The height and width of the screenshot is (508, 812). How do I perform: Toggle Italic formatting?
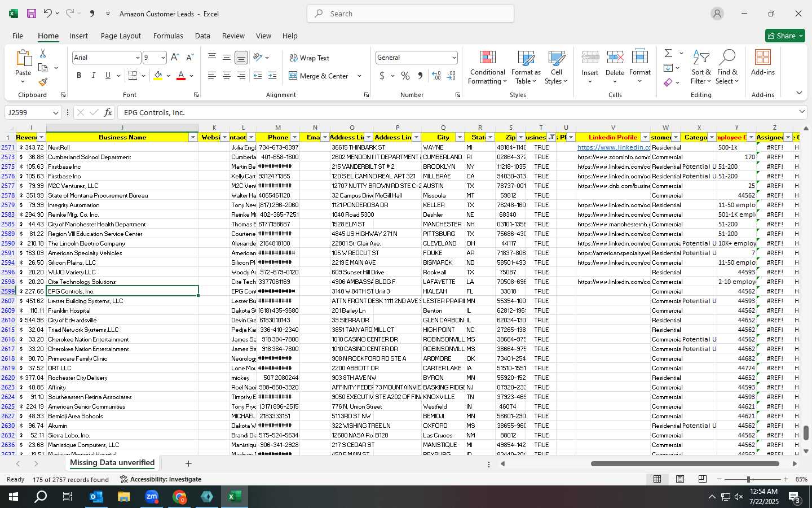click(93, 76)
